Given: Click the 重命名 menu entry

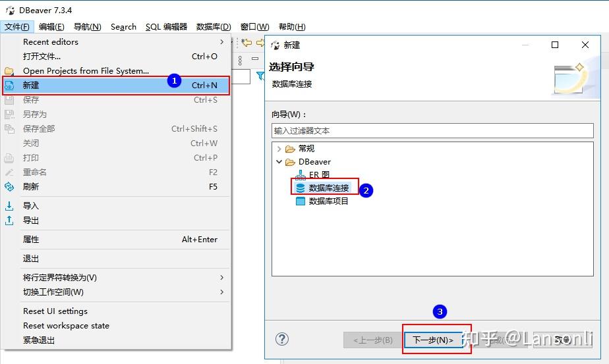Looking at the screenshot, I should click(116, 172).
